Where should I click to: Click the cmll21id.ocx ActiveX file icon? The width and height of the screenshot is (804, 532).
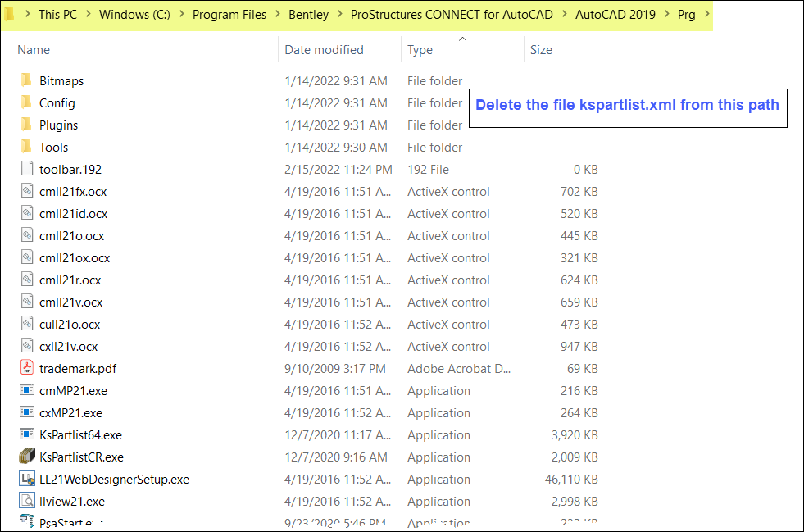click(x=27, y=212)
